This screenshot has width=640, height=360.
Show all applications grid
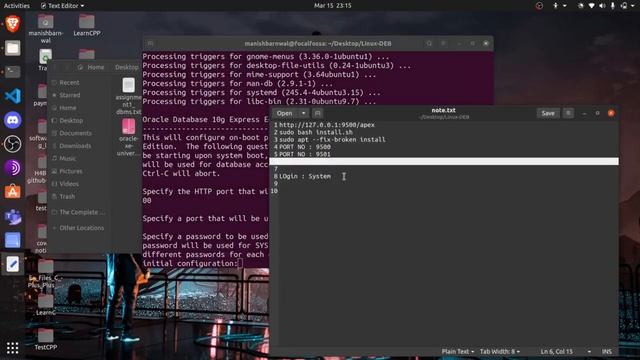pyautogui.click(x=13, y=348)
